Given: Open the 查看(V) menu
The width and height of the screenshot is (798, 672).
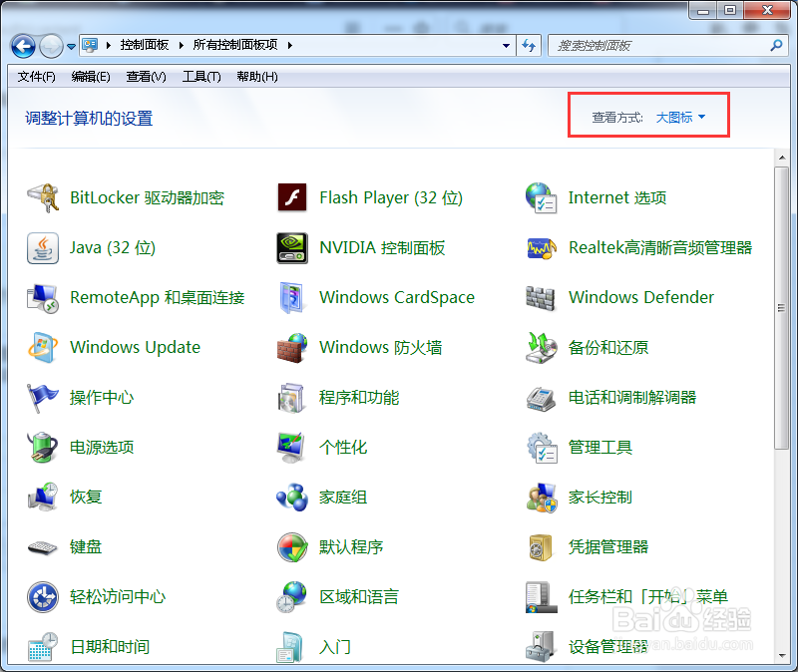Looking at the screenshot, I should tap(146, 77).
